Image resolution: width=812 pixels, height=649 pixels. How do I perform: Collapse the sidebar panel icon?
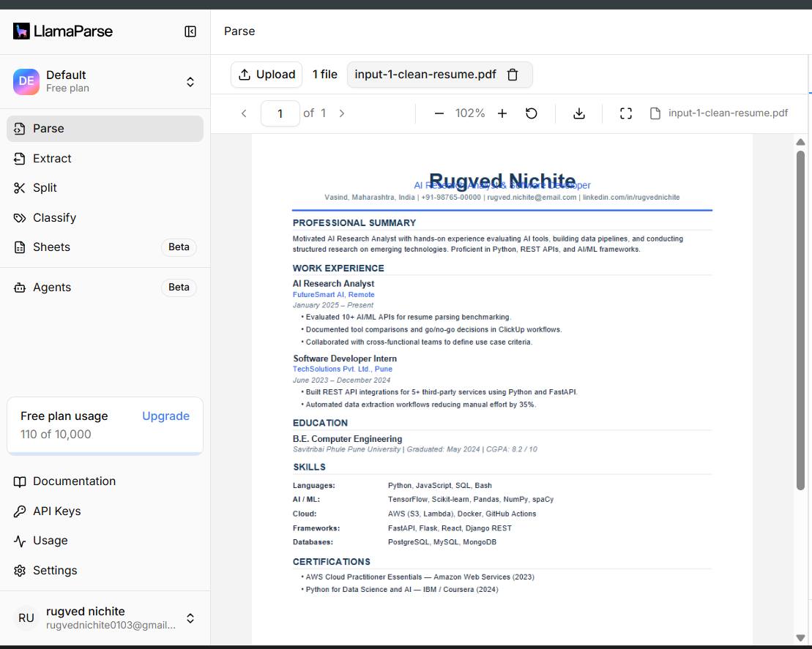[190, 31]
